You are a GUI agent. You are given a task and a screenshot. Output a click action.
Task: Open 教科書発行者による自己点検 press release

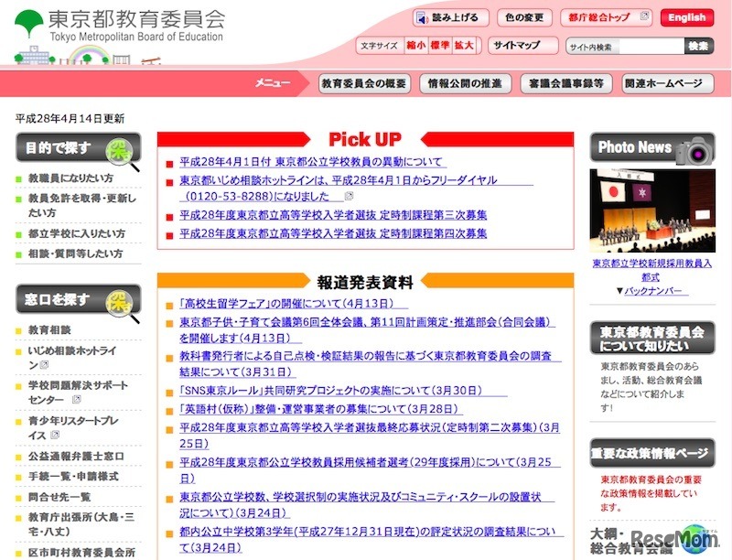pos(371,364)
